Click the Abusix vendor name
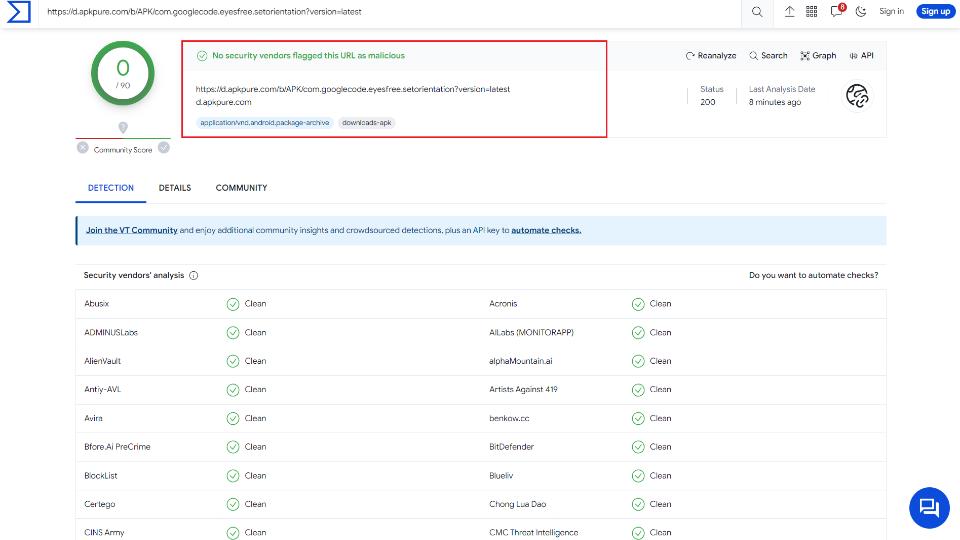 pos(97,304)
